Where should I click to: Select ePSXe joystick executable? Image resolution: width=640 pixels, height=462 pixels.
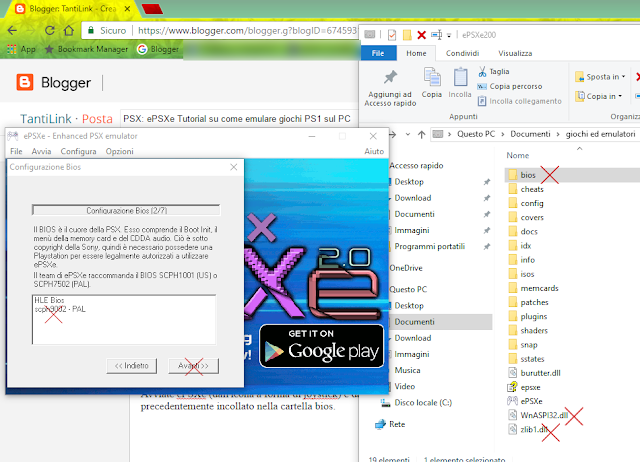[x=525, y=401]
